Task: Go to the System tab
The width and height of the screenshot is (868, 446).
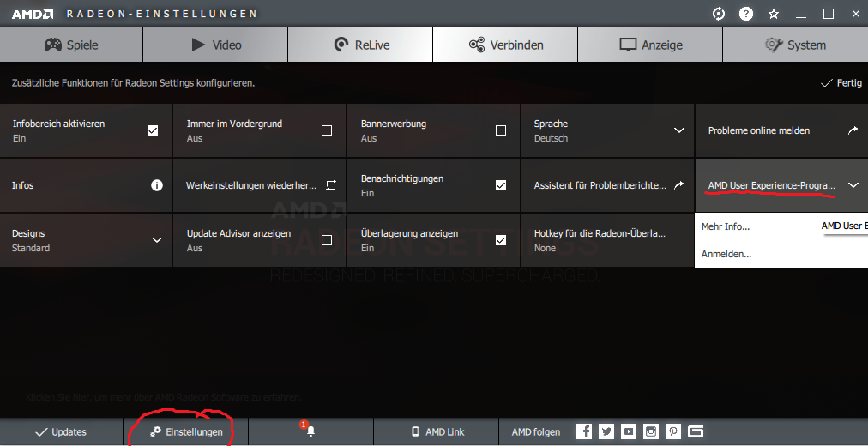Action: tap(795, 45)
